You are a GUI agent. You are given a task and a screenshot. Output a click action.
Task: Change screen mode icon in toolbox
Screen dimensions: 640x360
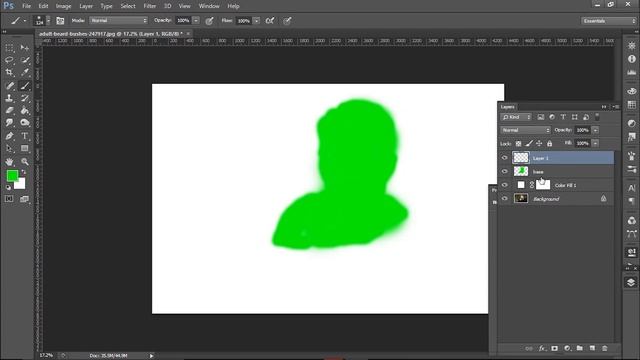[x=24, y=199]
